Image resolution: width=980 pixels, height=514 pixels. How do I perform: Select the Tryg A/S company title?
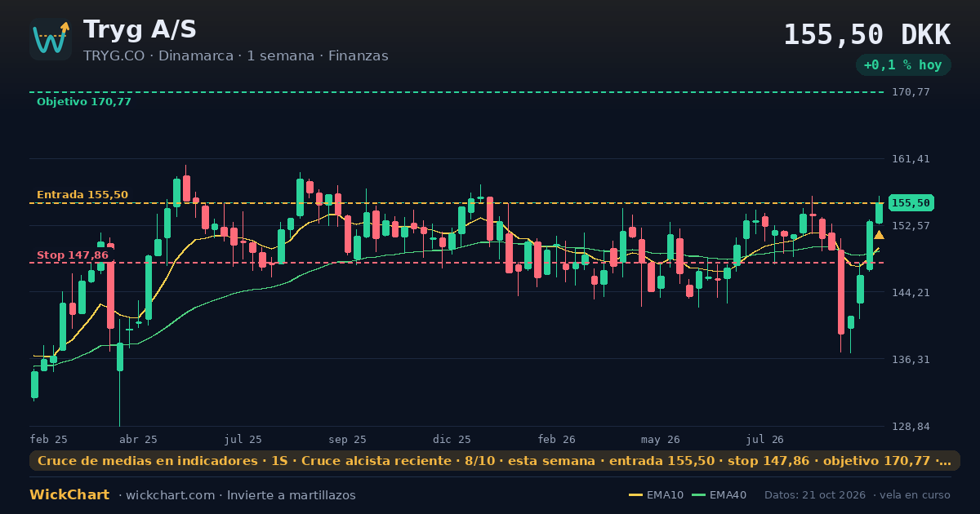tap(140, 29)
